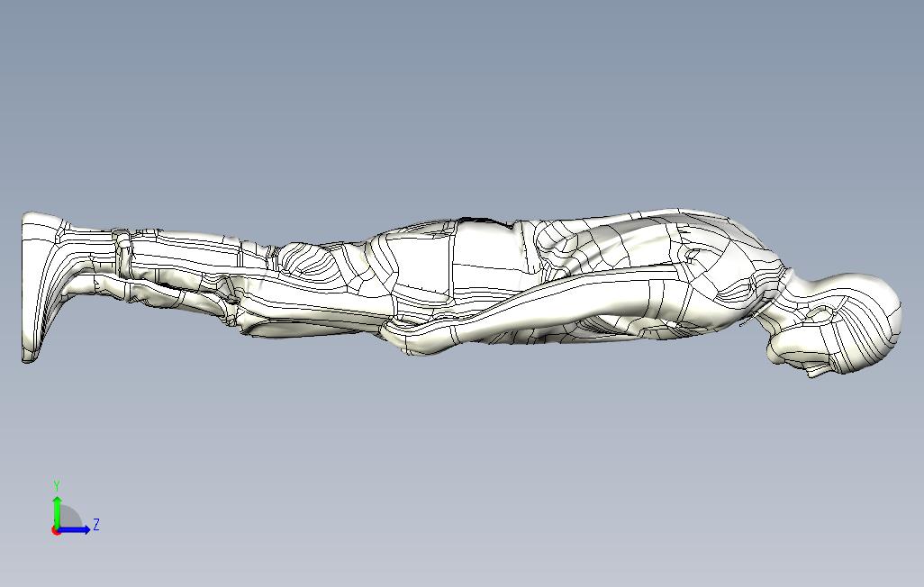The height and width of the screenshot is (587, 924).
Task: Click the 'Z' axis label
Action: coord(96,524)
